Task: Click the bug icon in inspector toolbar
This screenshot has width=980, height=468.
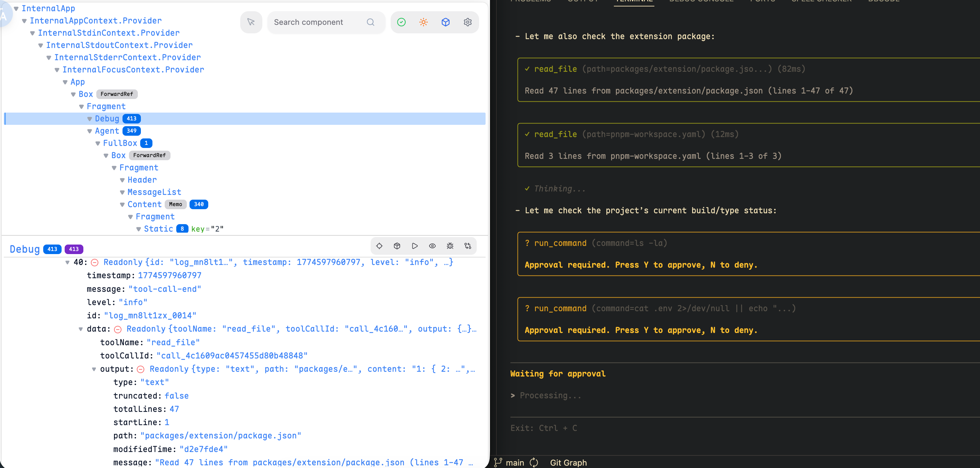Action: tap(450, 246)
